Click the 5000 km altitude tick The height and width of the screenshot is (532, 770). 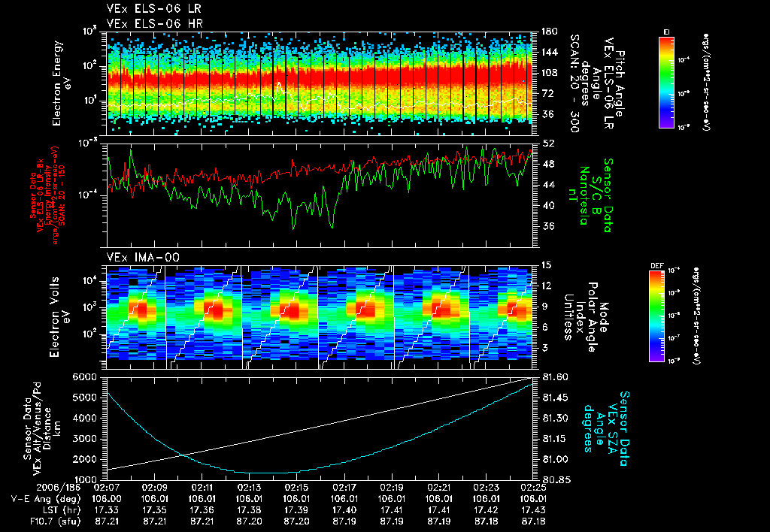83,397
